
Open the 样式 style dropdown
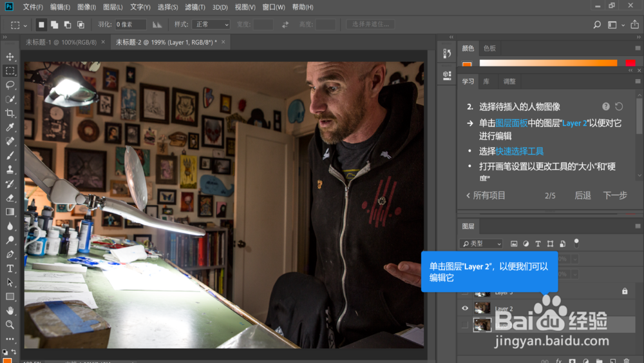[x=211, y=25]
